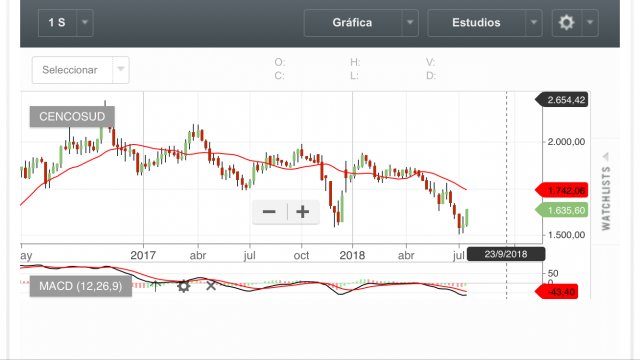Click the red 1.742,06 price tag
Image resolution: width=640 pixels, height=360 pixels.
tap(562, 191)
